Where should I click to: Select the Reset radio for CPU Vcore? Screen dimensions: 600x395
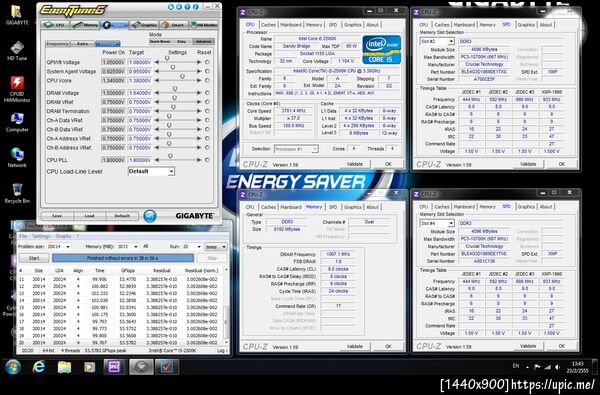[x=207, y=80]
